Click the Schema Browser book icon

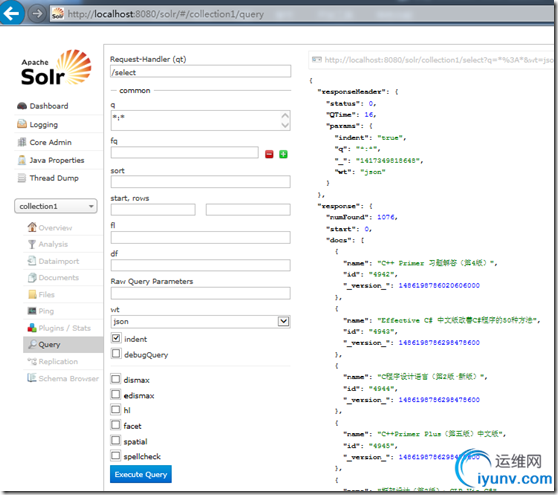point(32,378)
